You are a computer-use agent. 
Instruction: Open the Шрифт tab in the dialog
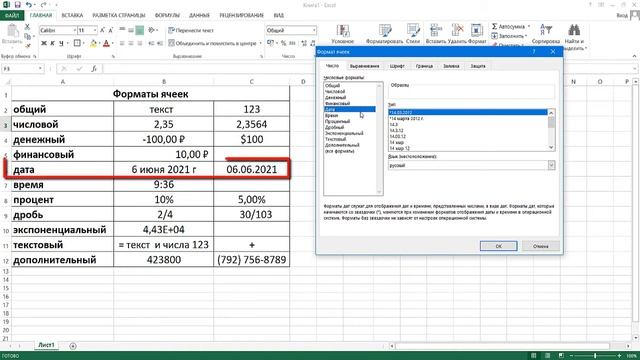pos(397,66)
